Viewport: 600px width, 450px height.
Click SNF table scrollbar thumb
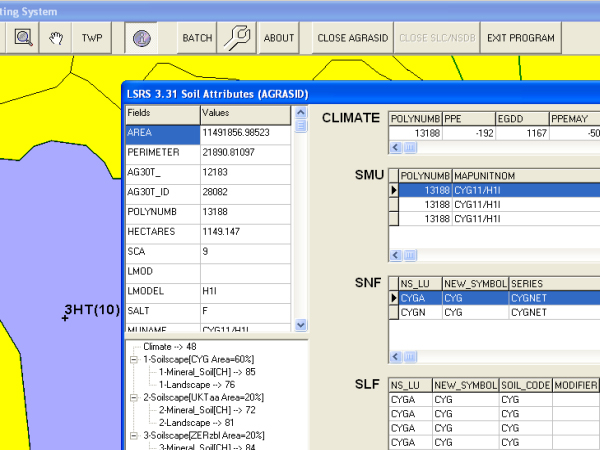coord(410,357)
